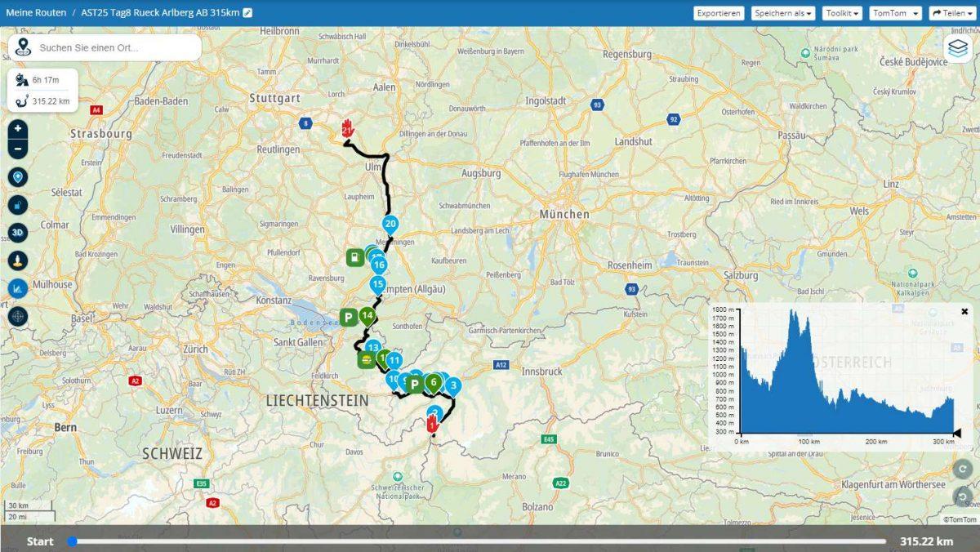Click the Exportieren button
980x552 pixels.
719,13
